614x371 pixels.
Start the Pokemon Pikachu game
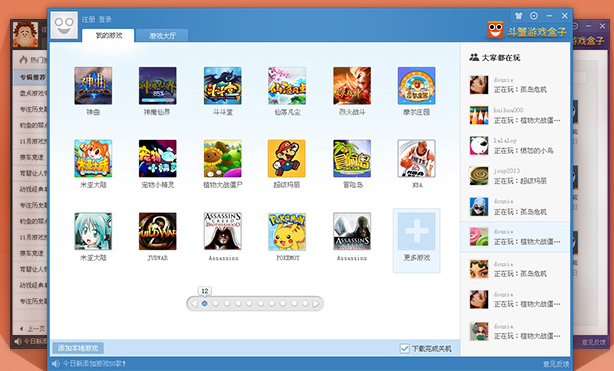click(287, 232)
